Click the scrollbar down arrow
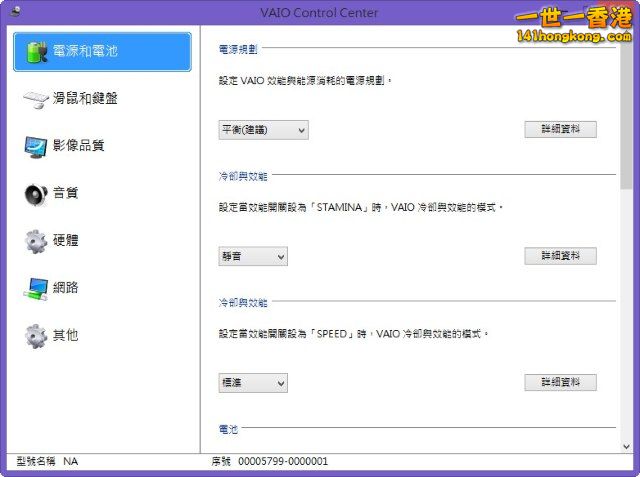The image size is (640, 477). pyautogui.click(x=626, y=446)
